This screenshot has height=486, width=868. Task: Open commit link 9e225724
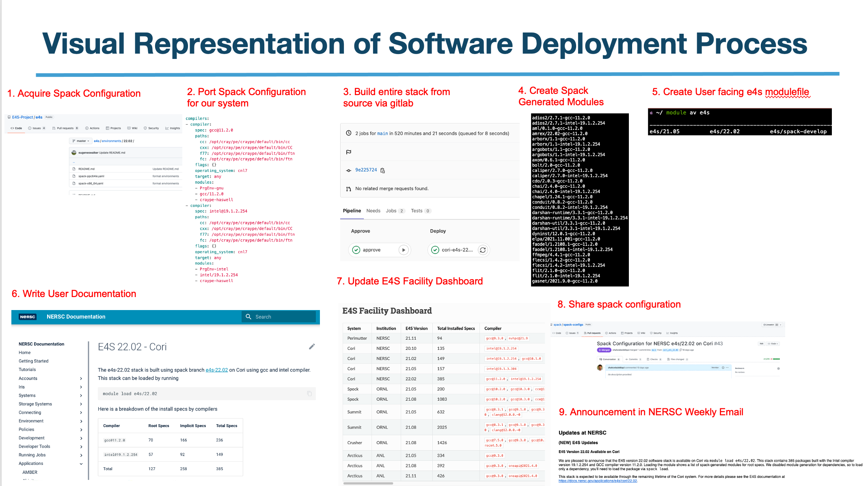(366, 170)
